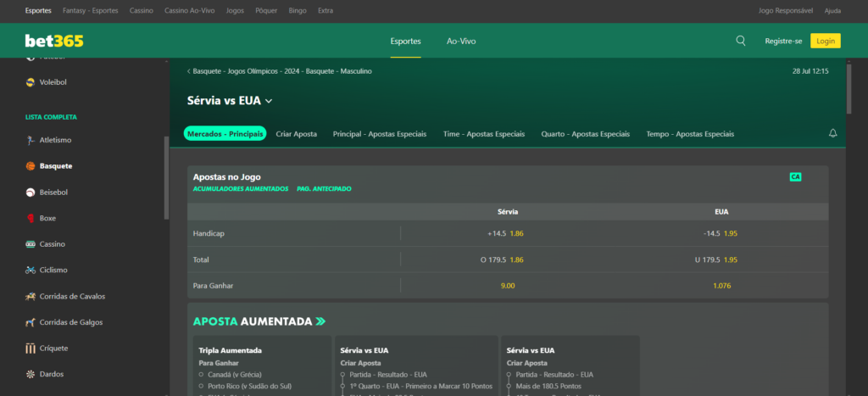Click the bet365 logo

click(x=54, y=41)
